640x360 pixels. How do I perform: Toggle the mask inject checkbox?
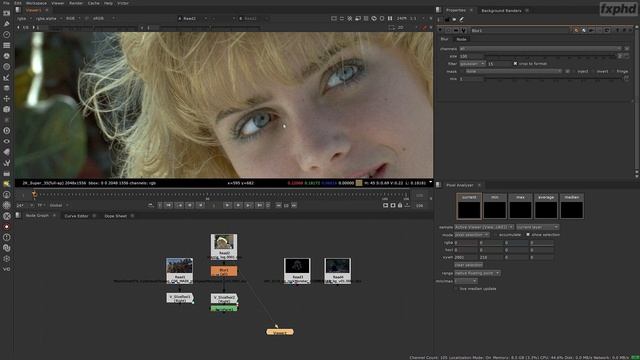tap(574, 71)
